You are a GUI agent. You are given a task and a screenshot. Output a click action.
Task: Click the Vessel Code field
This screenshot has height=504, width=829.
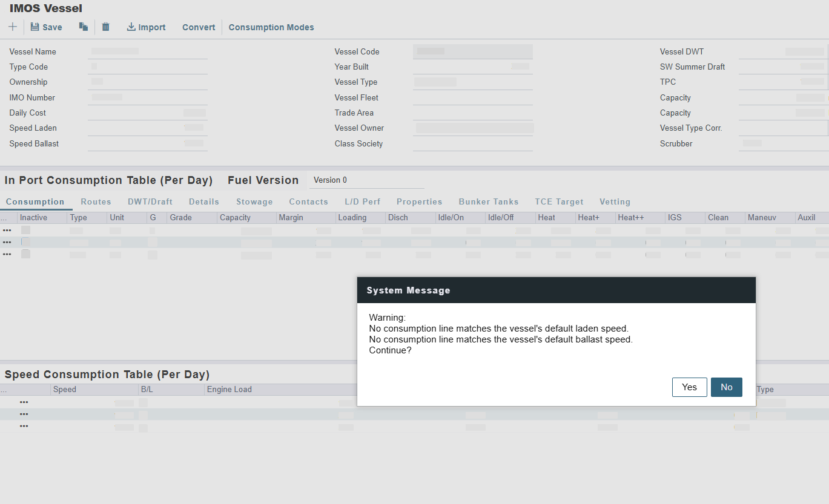point(473,52)
